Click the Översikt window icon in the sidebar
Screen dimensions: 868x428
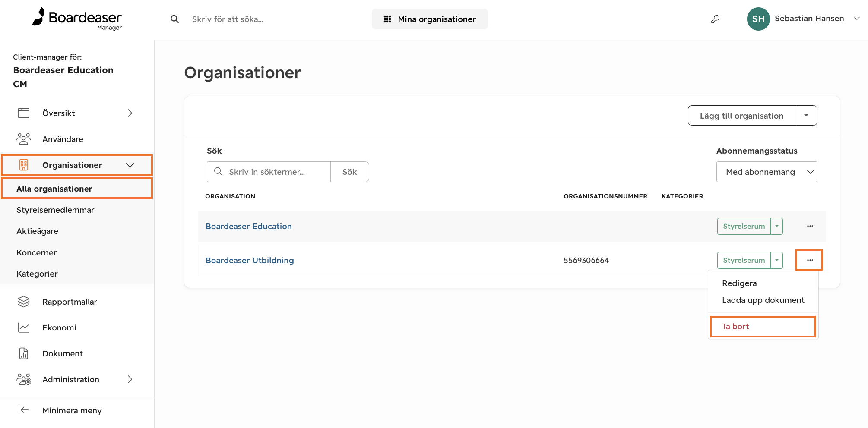(23, 113)
